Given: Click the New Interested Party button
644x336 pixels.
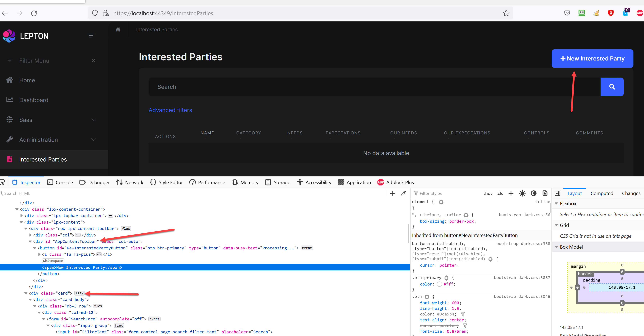Looking at the screenshot, I should [592, 58].
